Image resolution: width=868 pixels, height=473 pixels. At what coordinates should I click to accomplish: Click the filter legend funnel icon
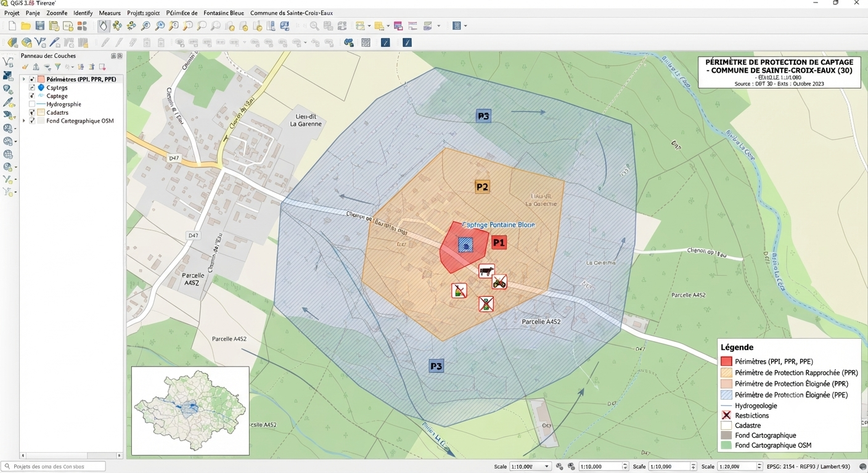point(57,67)
